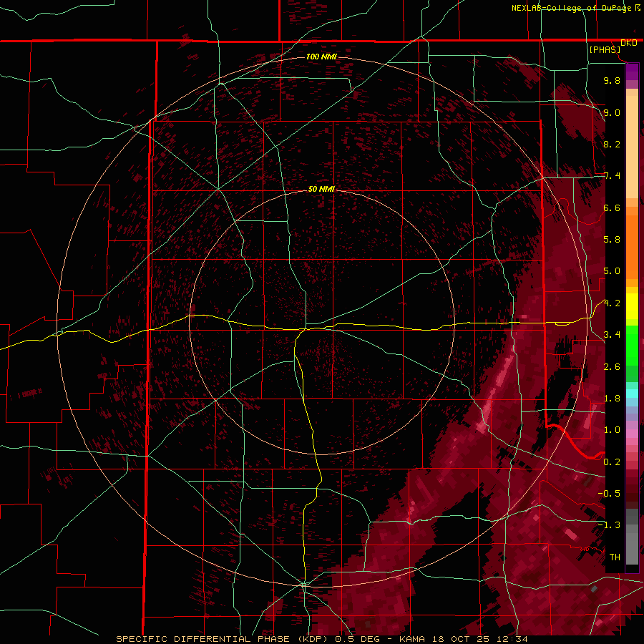Viewport: 644px width, 644px height.
Task: Click the TH label on the color scale
Action: tap(615, 557)
